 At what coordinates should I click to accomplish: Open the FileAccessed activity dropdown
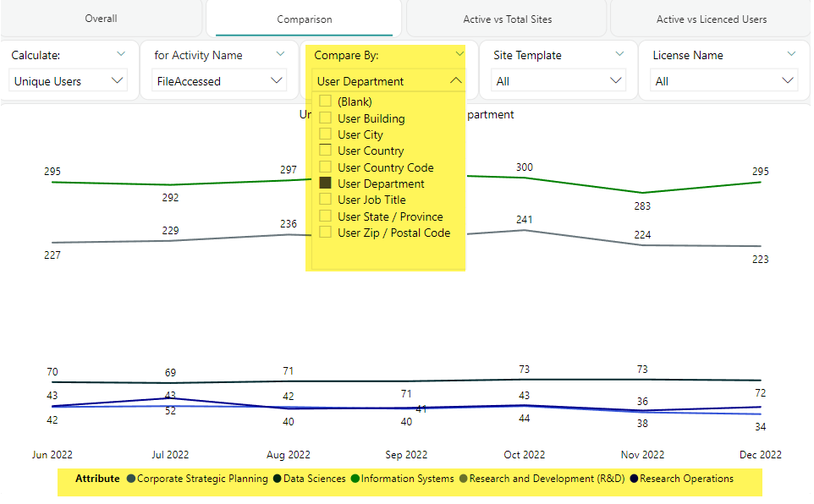click(x=219, y=81)
